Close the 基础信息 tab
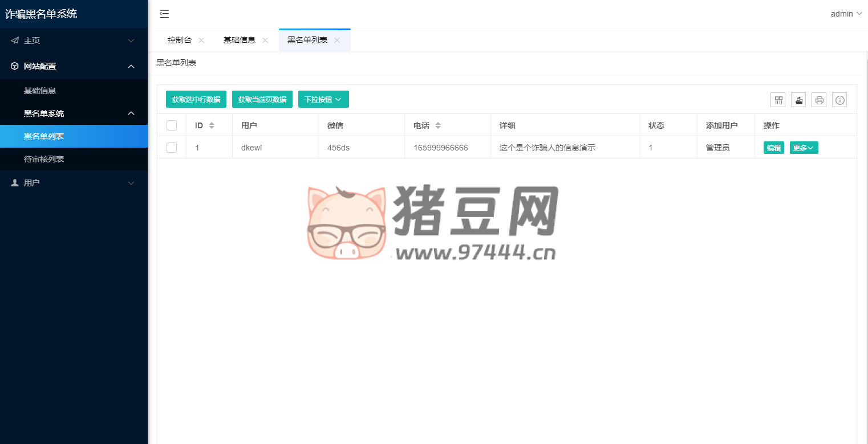 265,40
